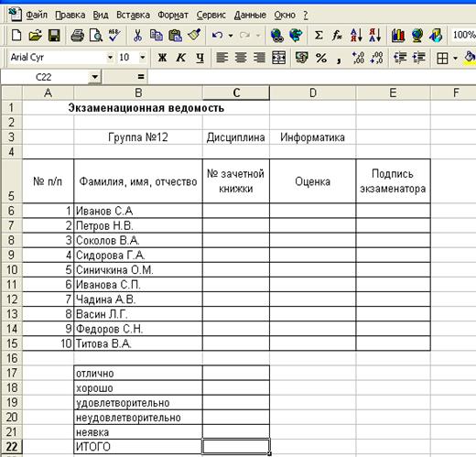The width and height of the screenshot is (476, 457).
Task: Select cell 'Информатика'
Action: [x=313, y=137]
